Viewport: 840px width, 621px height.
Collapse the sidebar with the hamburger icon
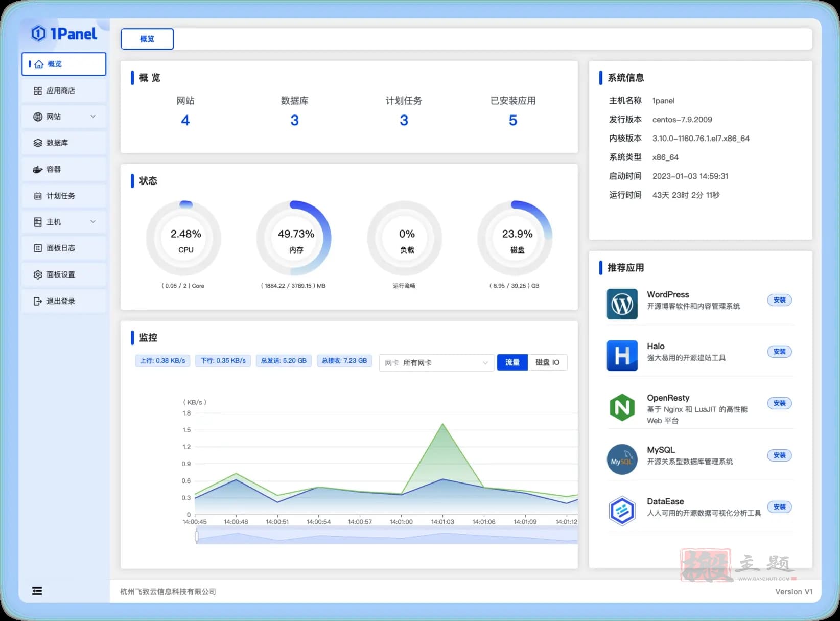(37, 591)
